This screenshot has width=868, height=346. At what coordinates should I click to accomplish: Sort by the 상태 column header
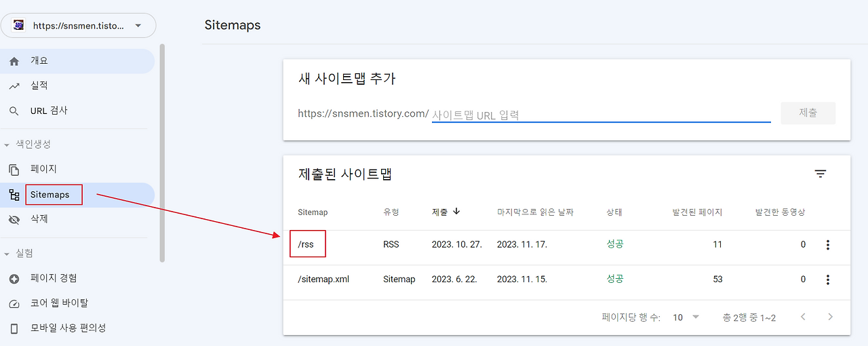tap(614, 212)
